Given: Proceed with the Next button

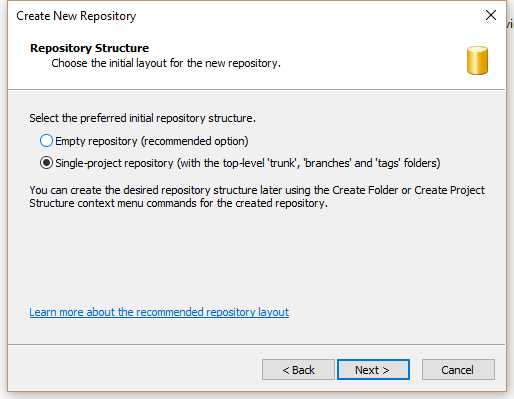Looking at the screenshot, I should (373, 370).
